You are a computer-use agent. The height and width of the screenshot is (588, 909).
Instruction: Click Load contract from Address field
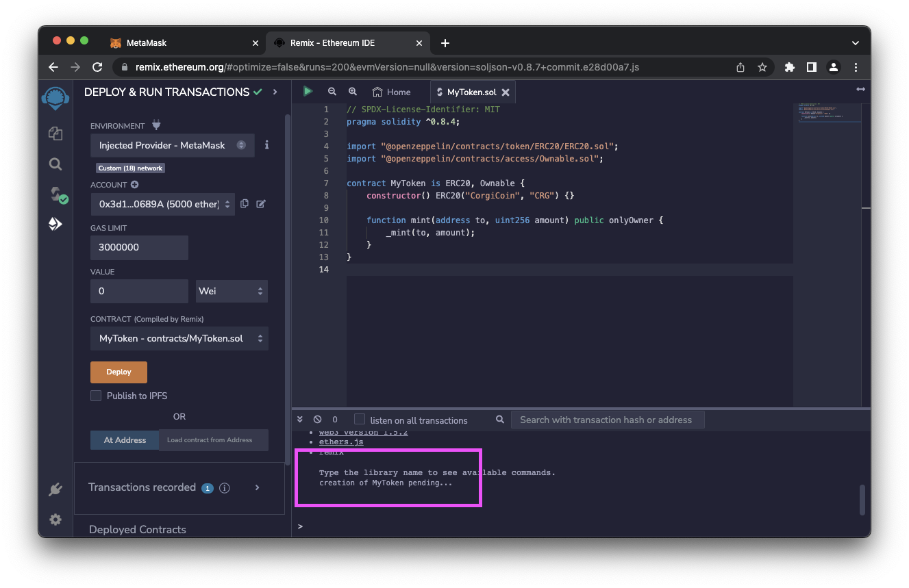pos(214,440)
